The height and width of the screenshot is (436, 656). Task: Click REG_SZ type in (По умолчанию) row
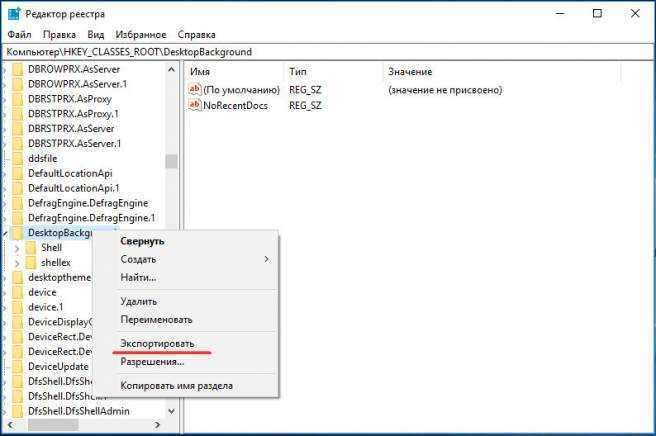click(305, 90)
